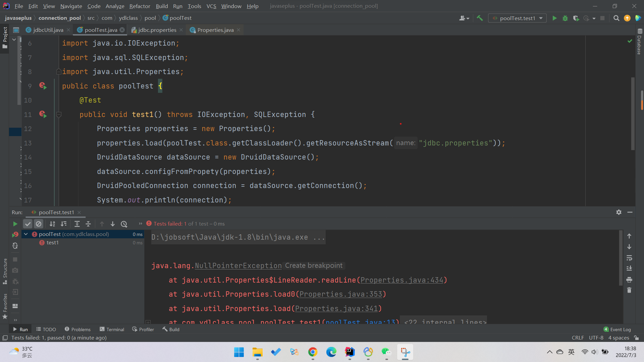Expand all test tree nodes
The width and height of the screenshot is (644, 362).
point(77,224)
